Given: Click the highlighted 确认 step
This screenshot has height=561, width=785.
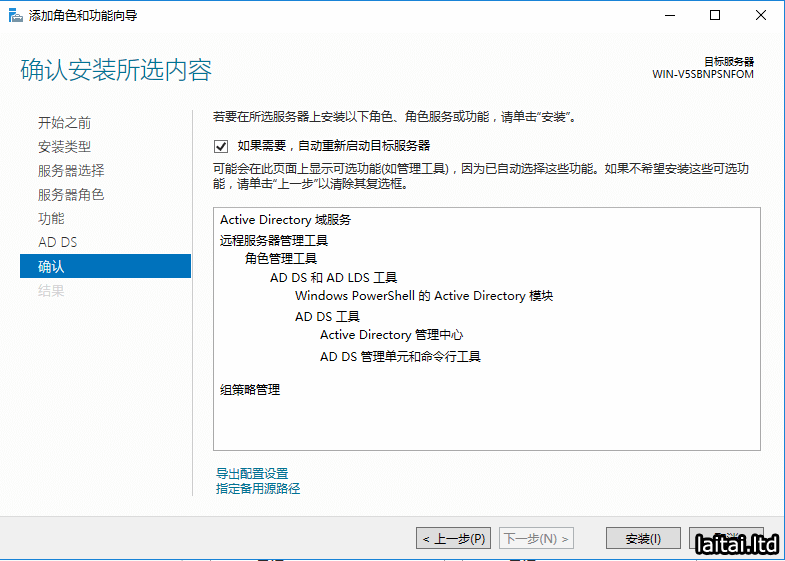Looking at the screenshot, I should pyautogui.click(x=51, y=267).
